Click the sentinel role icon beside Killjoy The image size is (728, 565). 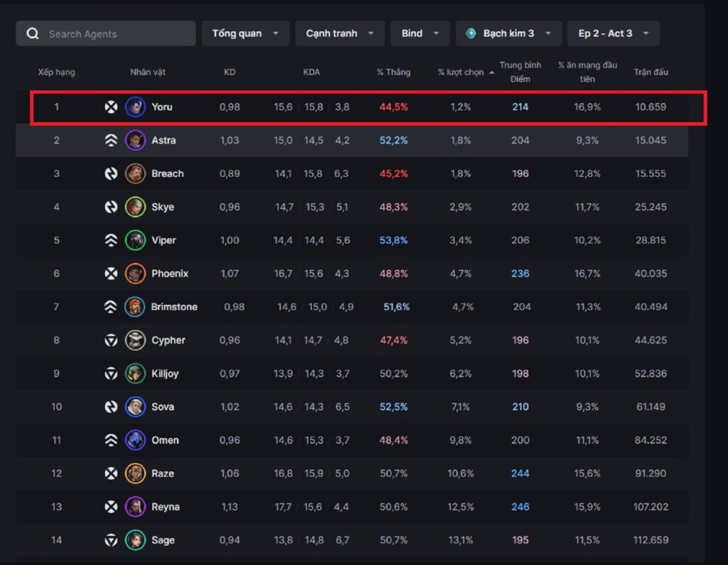tap(111, 373)
